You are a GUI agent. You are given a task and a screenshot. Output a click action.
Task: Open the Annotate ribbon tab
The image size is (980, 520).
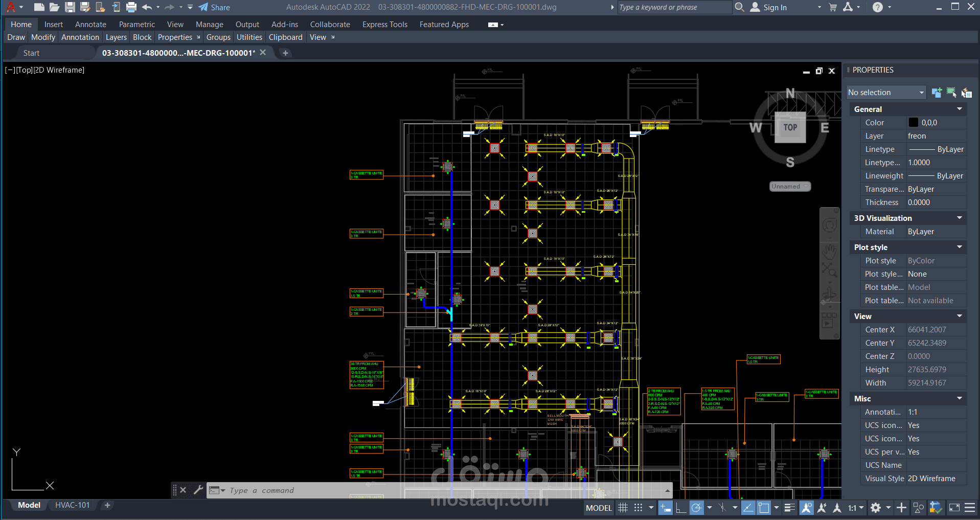point(90,25)
